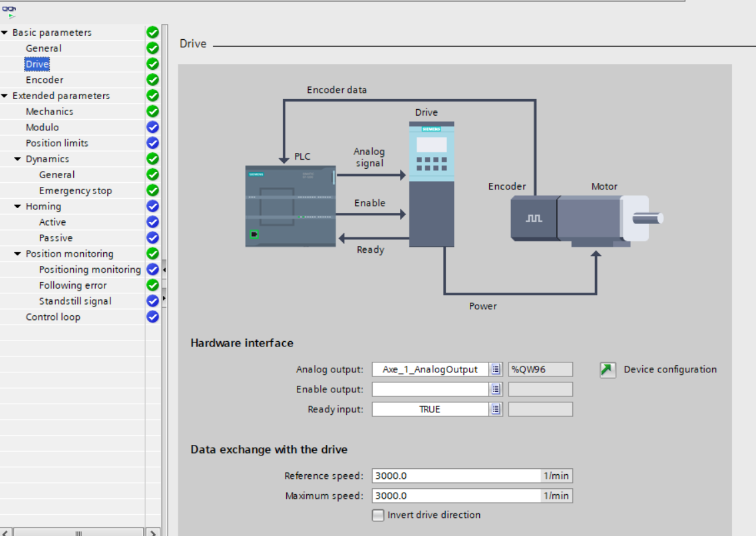Select Encoder in the parameter tree
The height and width of the screenshot is (536, 756).
click(45, 80)
